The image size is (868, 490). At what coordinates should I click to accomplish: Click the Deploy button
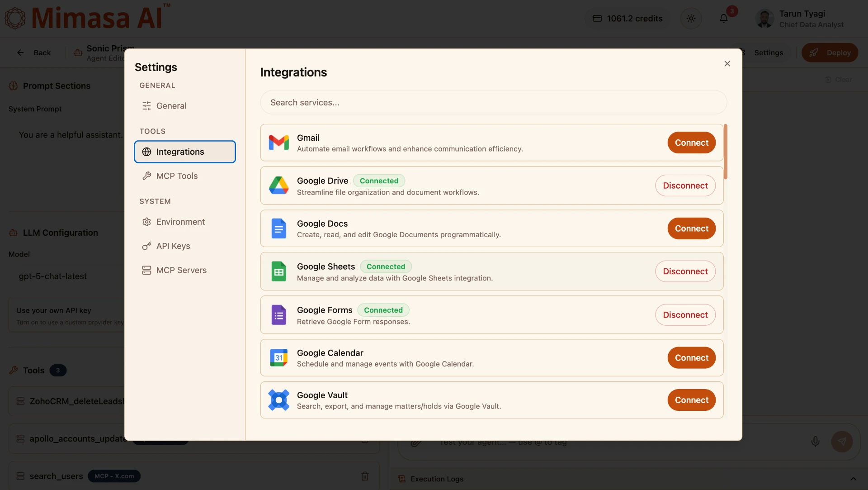point(830,52)
